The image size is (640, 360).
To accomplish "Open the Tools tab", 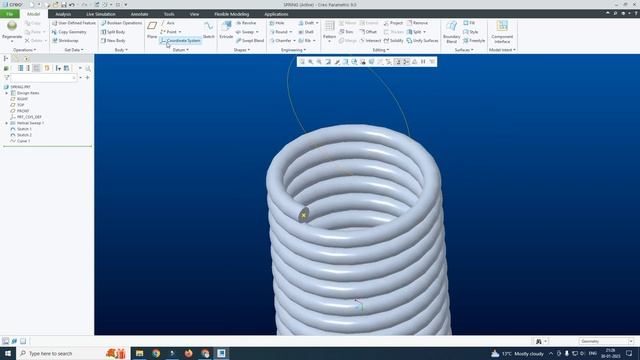I will coord(169,14).
